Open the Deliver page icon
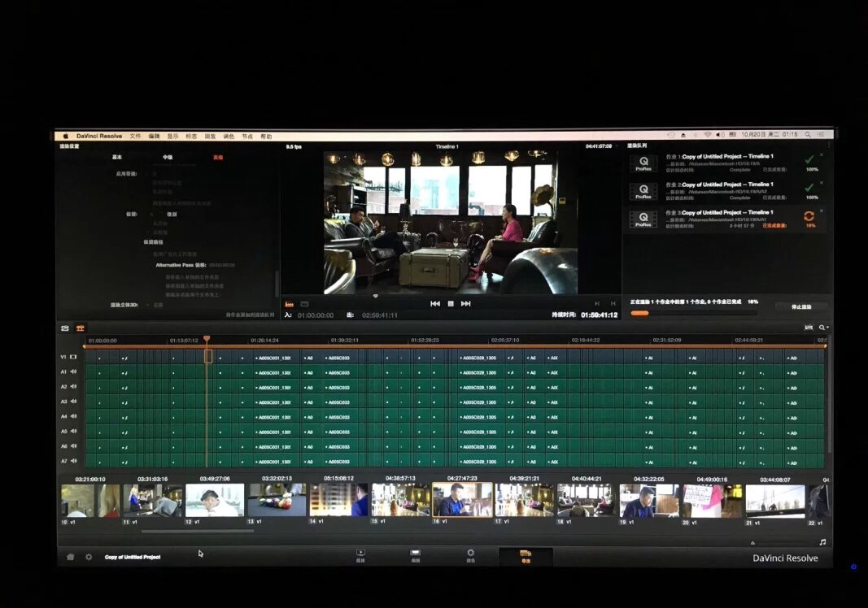 pos(526,555)
